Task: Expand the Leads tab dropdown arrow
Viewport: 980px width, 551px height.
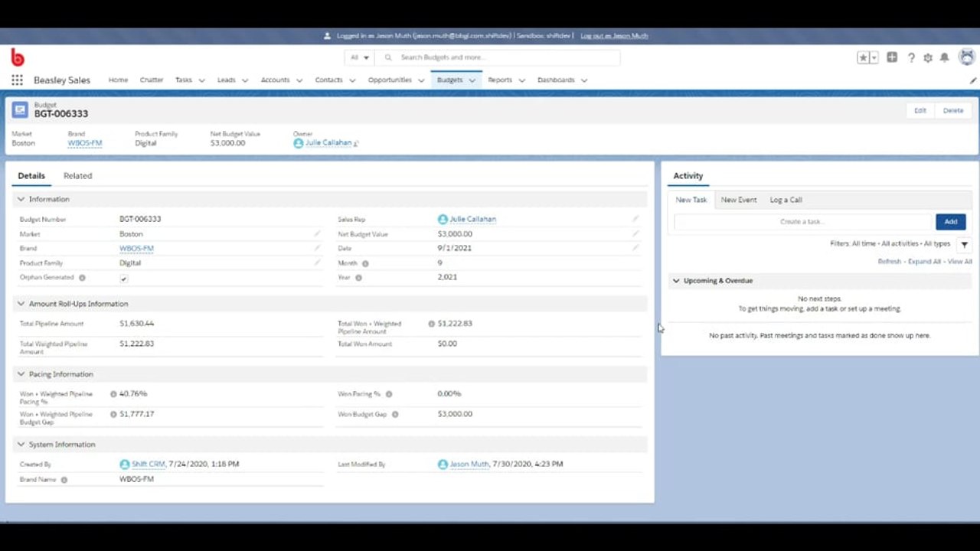Action: pyautogui.click(x=245, y=80)
